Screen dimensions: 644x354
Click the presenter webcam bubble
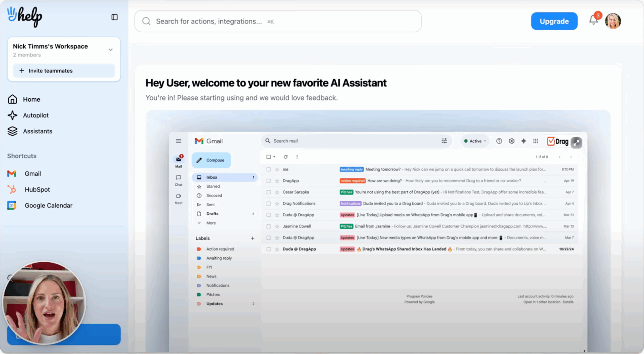(45, 303)
